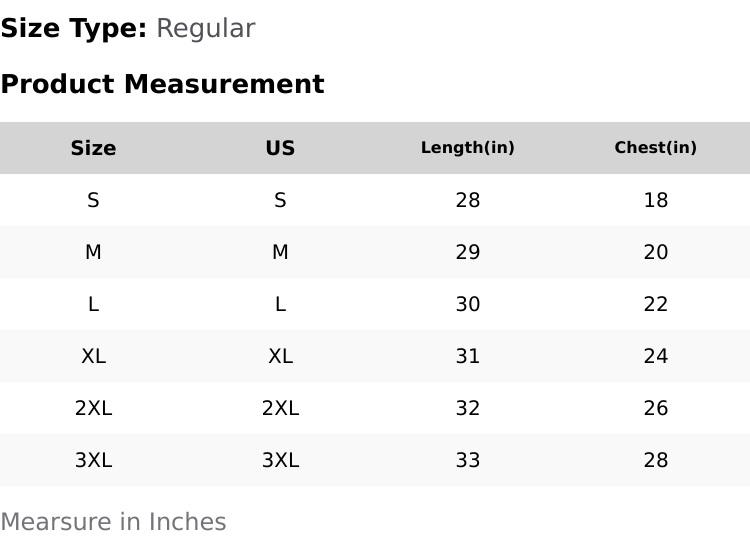Screen dimensions: 750x558
Task: Click the Size column header
Action: tap(93, 148)
